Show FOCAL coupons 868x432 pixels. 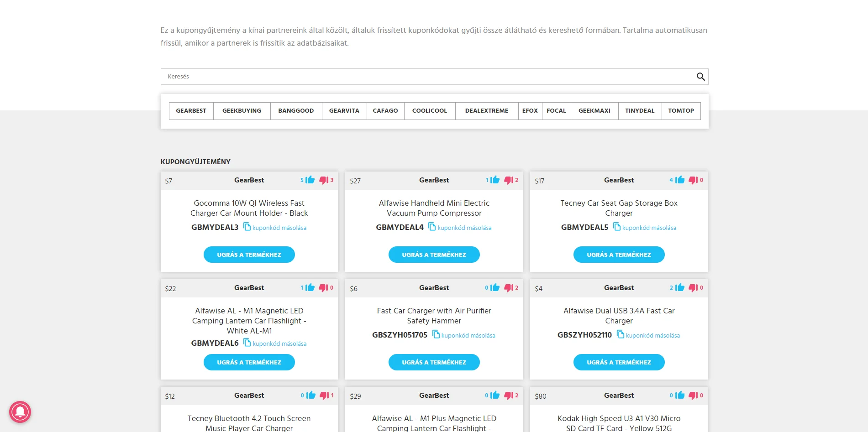tap(556, 111)
